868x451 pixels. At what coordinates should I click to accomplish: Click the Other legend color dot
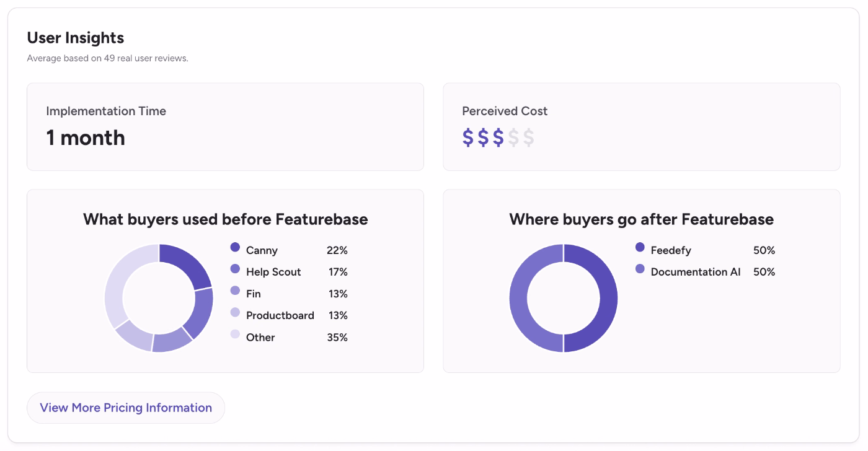[235, 334]
